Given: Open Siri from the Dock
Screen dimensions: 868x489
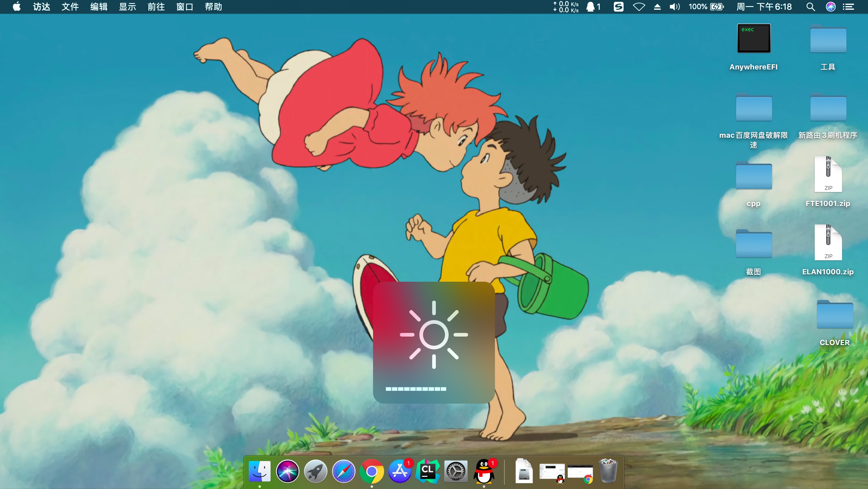Looking at the screenshot, I should pyautogui.click(x=287, y=472).
